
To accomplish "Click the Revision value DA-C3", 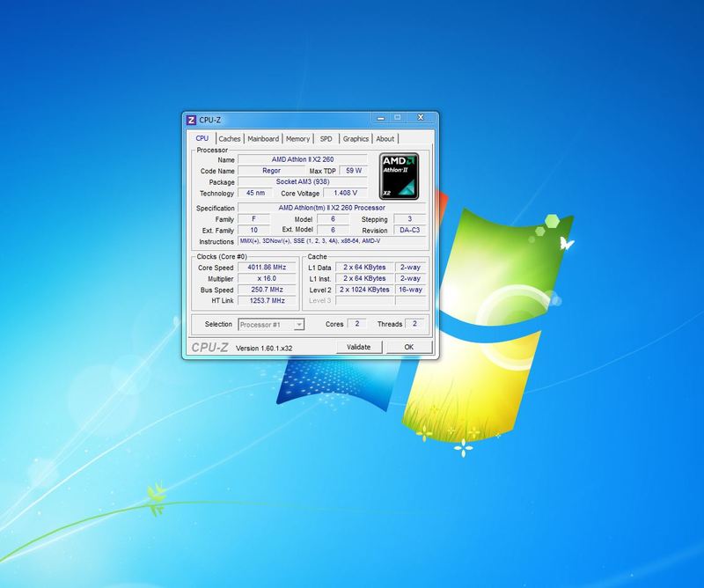I will [409, 230].
